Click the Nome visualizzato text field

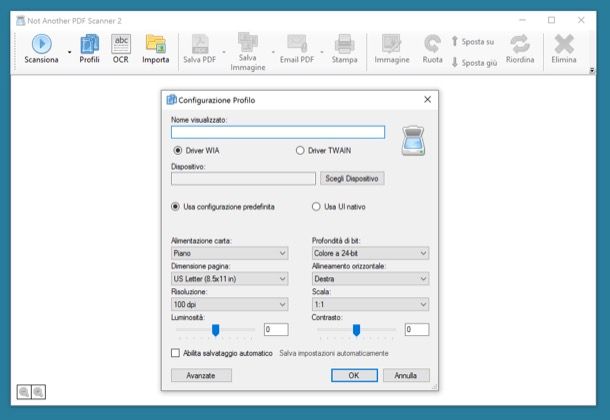point(278,132)
